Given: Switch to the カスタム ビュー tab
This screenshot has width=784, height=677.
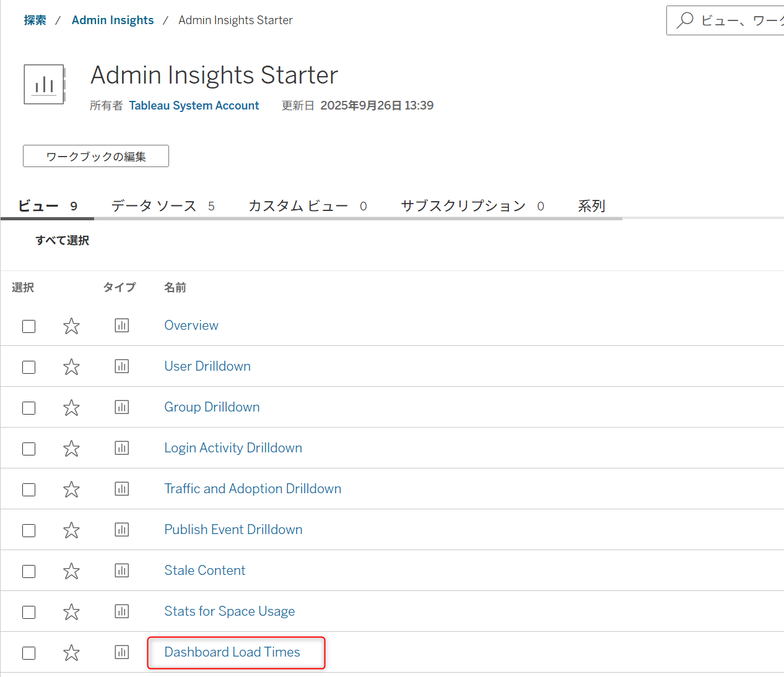Looking at the screenshot, I should (x=308, y=206).
